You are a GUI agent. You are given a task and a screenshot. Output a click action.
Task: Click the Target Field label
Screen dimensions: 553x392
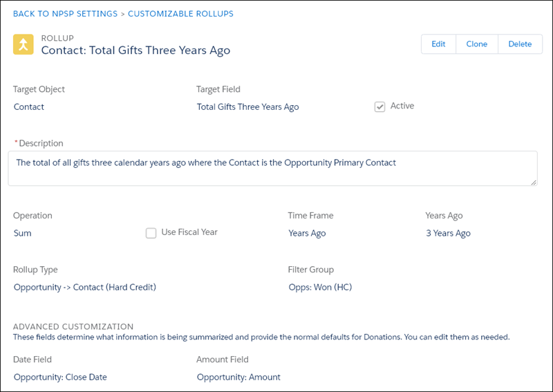(x=218, y=89)
